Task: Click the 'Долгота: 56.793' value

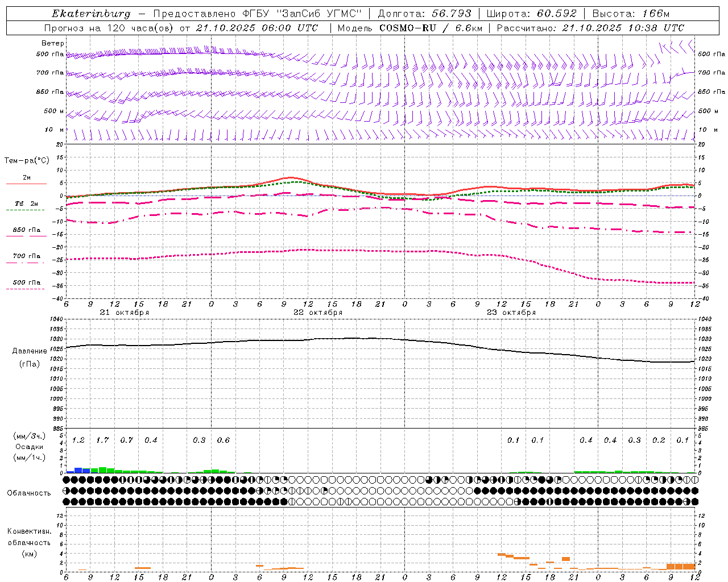Action: click(x=424, y=14)
